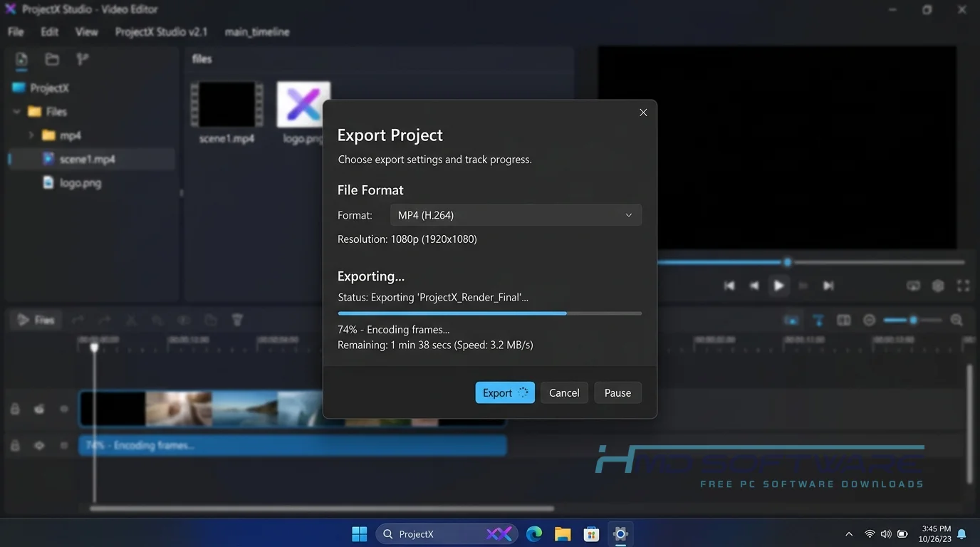This screenshot has width=980, height=547.
Task: Click the Export button in dialog
Action: (x=505, y=392)
